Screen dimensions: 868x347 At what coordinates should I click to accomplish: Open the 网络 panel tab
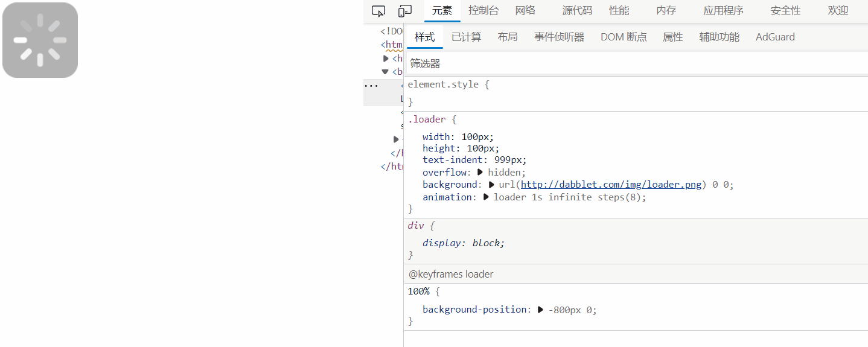525,10
